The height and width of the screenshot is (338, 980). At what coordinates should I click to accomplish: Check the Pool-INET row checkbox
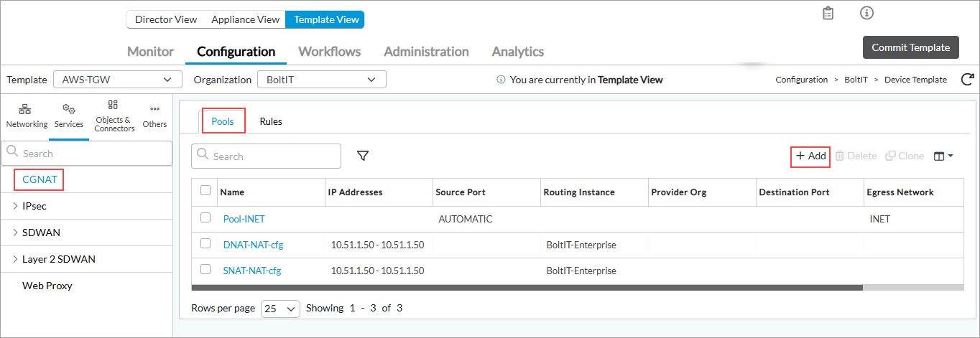point(205,218)
